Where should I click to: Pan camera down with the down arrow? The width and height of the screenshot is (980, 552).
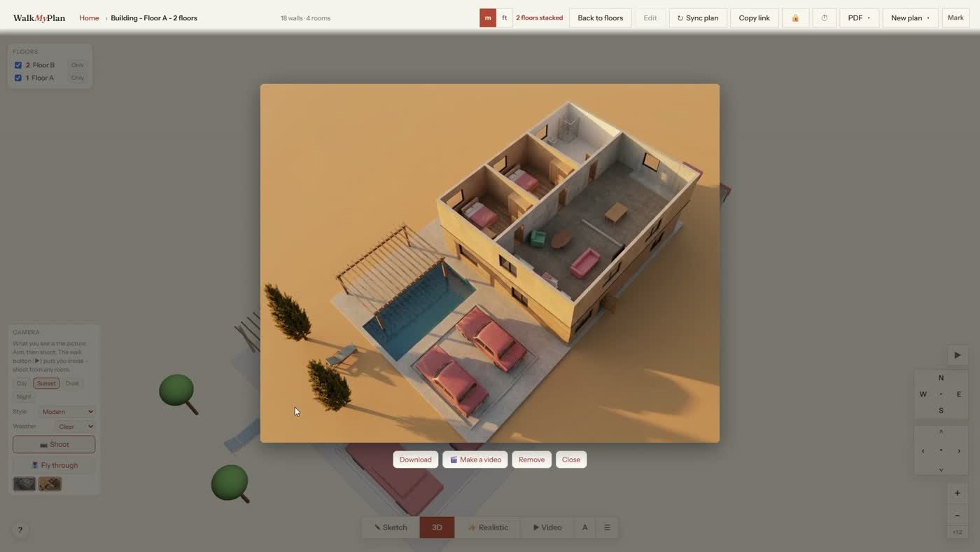(x=941, y=469)
